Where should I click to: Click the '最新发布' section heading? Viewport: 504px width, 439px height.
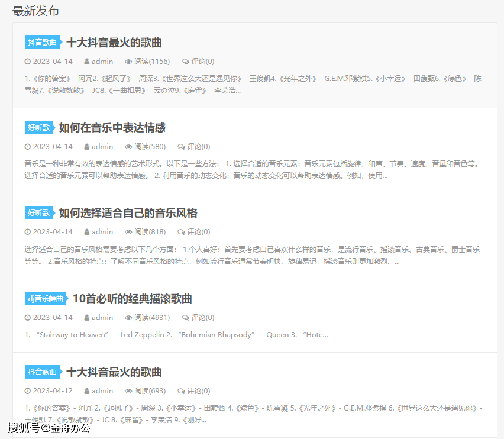tap(35, 11)
